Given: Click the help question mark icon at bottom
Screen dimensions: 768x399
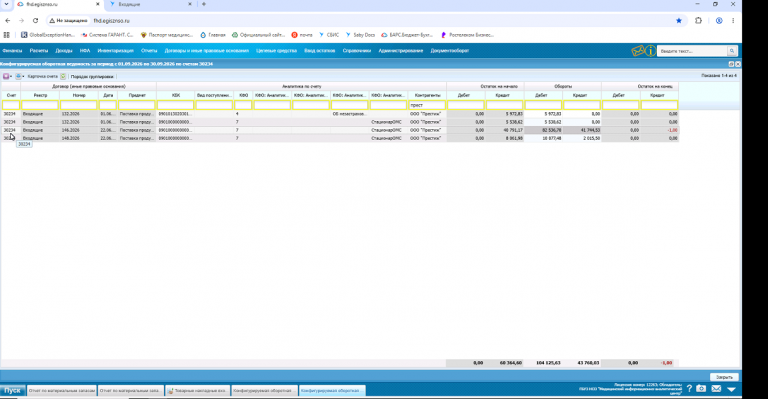Looking at the screenshot, I should [x=689, y=388].
